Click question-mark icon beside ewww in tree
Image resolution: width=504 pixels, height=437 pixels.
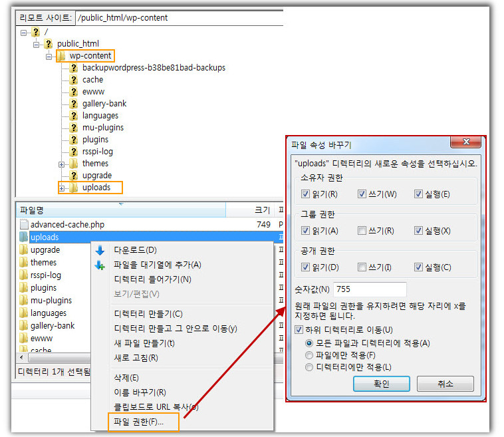tap(74, 92)
